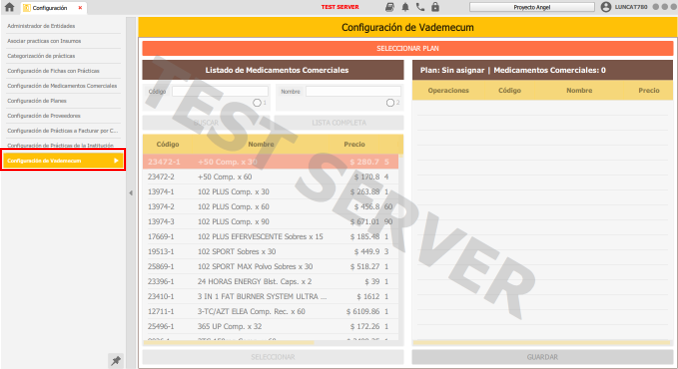This screenshot has width=678, height=369.
Task: Click price $ 1612 cell
Action: 368,296
